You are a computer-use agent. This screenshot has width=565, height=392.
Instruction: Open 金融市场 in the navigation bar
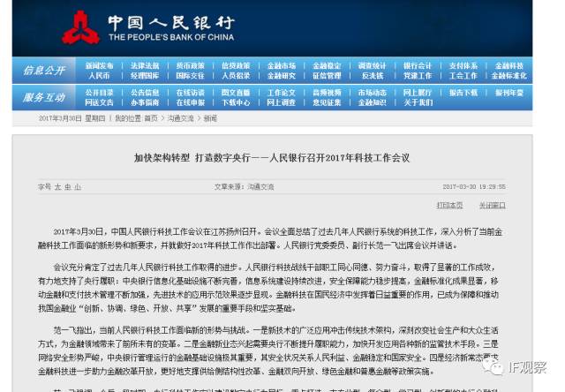(282, 66)
